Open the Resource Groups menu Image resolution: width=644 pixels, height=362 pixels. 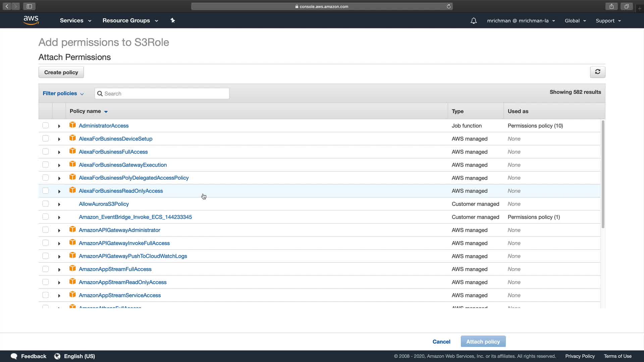pyautogui.click(x=130, y=20)
